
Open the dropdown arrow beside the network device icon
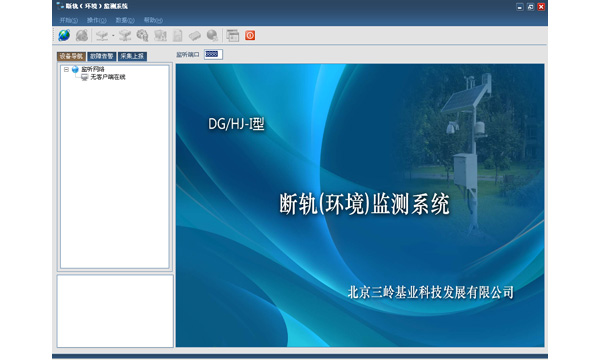tap(113, 36)
